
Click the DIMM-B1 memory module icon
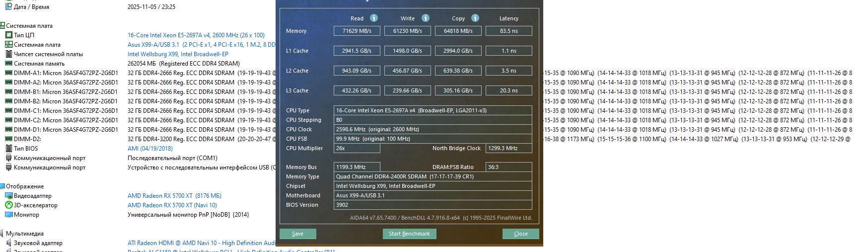click(x=8, y=91)
